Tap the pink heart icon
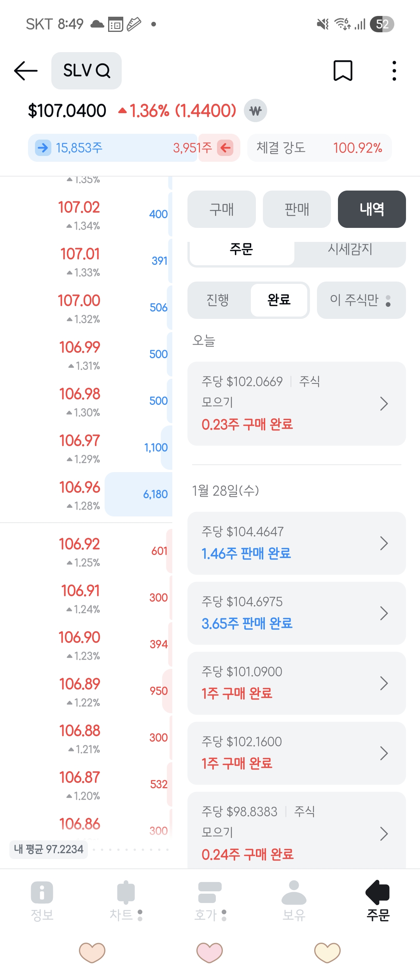This screenshot has height=980, width=420. (x=210, y=952)
